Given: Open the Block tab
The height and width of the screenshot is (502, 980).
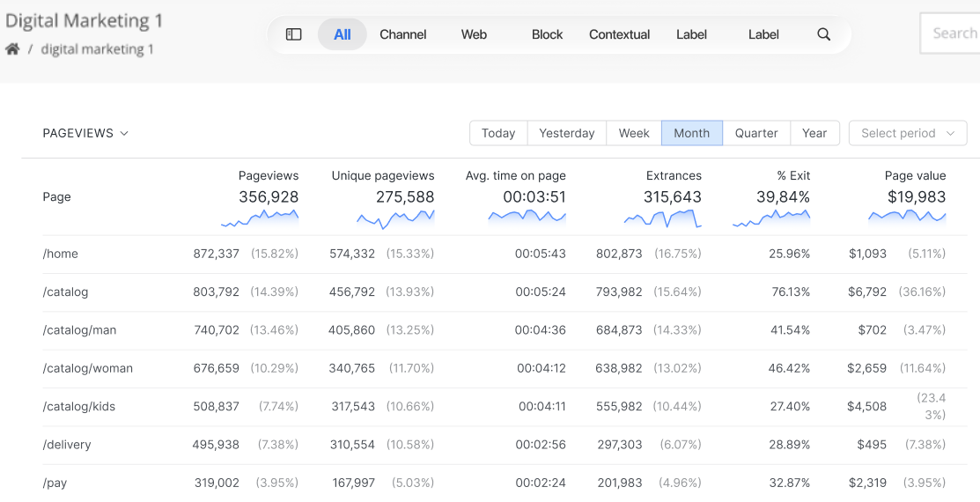Looking at the screenshot, I should point(547,34).
